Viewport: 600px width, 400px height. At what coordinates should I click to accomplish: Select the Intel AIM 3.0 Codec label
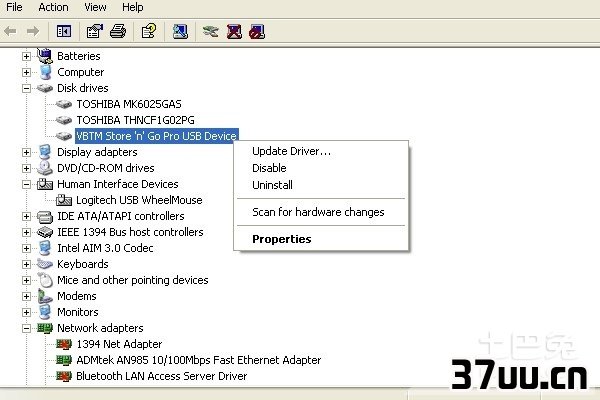pyautogui.click(x=105, y=248)
